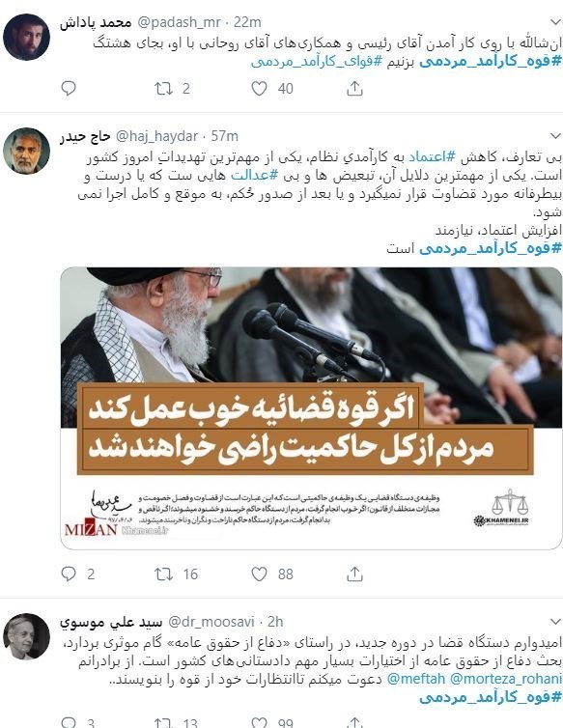
Task: Share haj_haydar's tweet
Action: [x=354, y=574]
